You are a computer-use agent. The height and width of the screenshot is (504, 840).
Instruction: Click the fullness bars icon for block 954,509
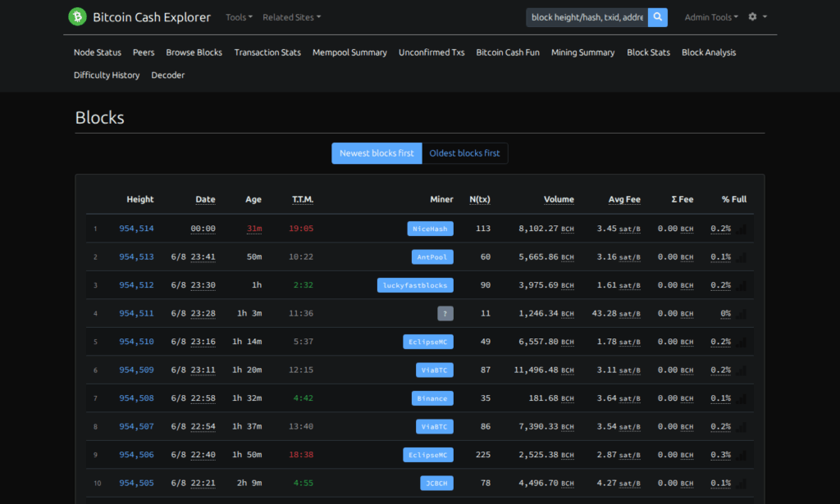741,370
